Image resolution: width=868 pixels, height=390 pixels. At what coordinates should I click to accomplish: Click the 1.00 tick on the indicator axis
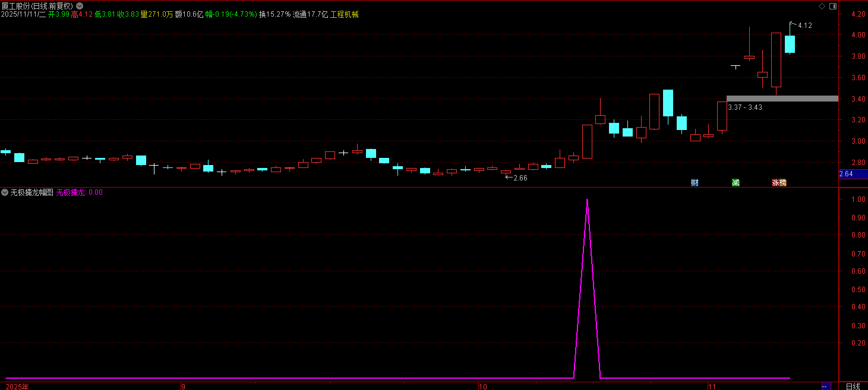857,199
